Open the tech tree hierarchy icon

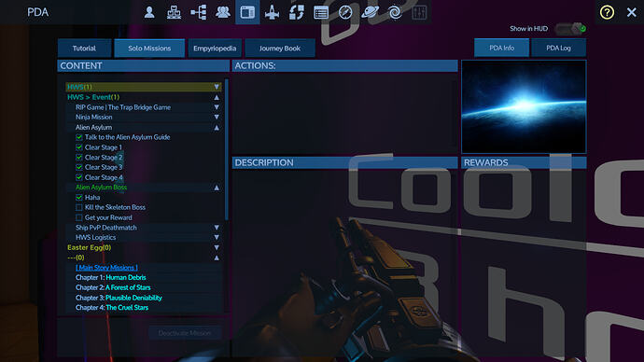tap(199, 12)
